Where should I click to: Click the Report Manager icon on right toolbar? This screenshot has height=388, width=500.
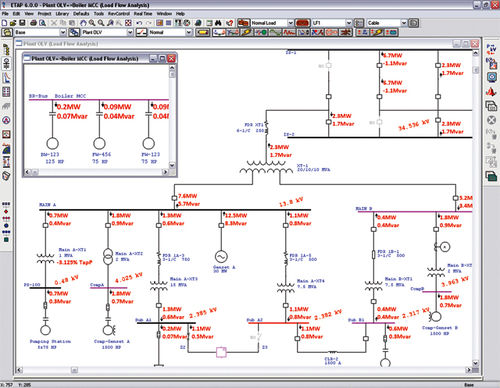(x=491, y=106)
